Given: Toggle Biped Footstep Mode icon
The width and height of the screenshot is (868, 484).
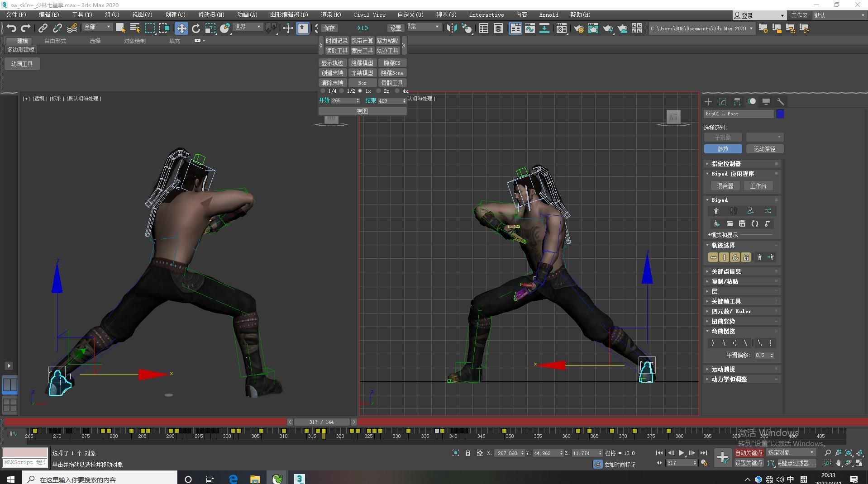Looking at the screenshot, I should click(x=733, y=211).
